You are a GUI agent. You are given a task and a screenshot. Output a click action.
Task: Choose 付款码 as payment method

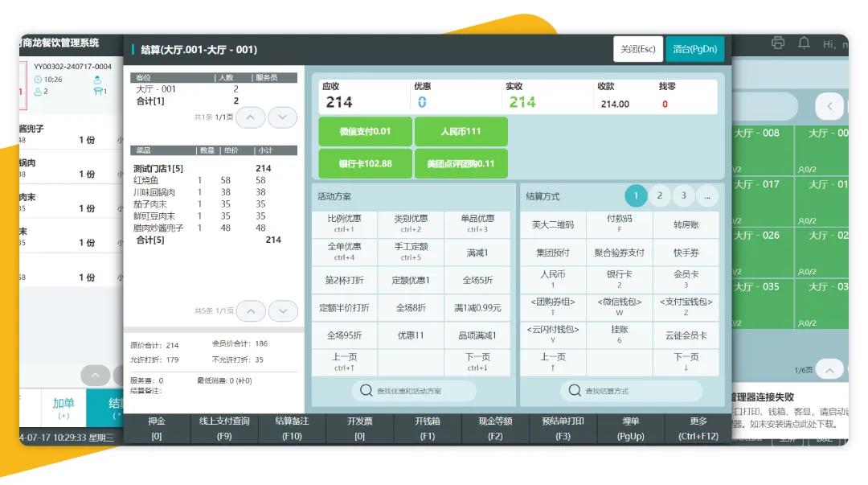click(x=620, y=224)
